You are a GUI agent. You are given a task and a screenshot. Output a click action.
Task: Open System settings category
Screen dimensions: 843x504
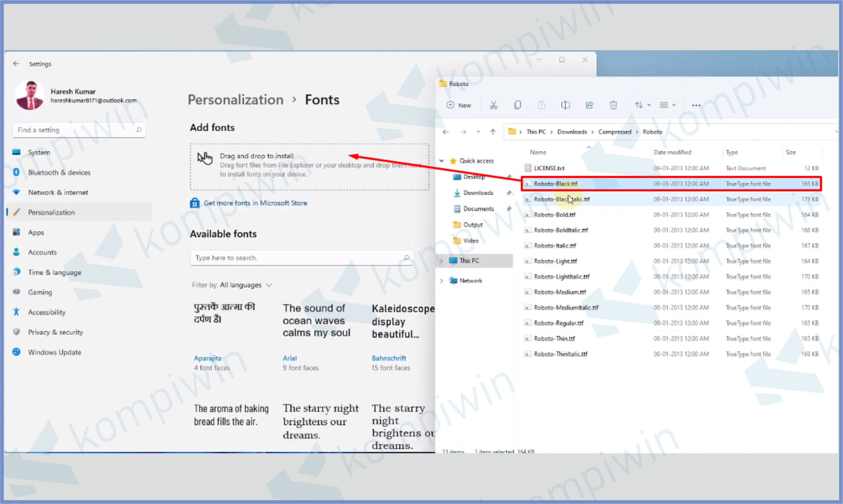tap(79, 152)
